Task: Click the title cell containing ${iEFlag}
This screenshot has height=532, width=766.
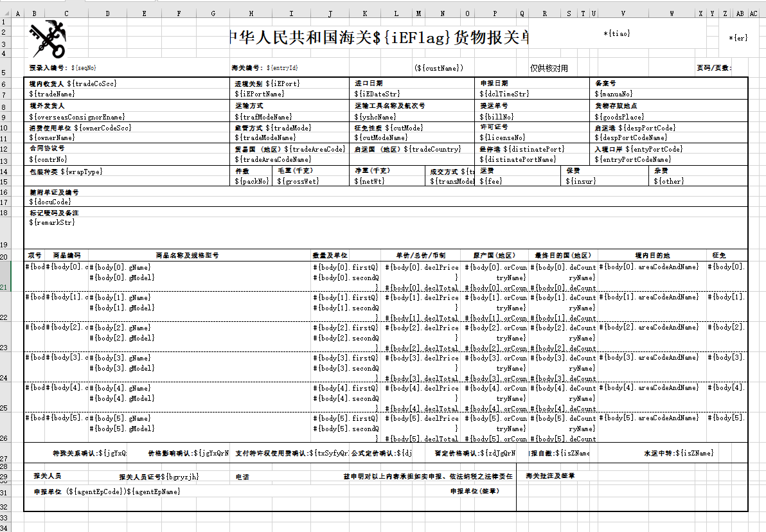Action: pyautogui.click(x=379, y=38)
